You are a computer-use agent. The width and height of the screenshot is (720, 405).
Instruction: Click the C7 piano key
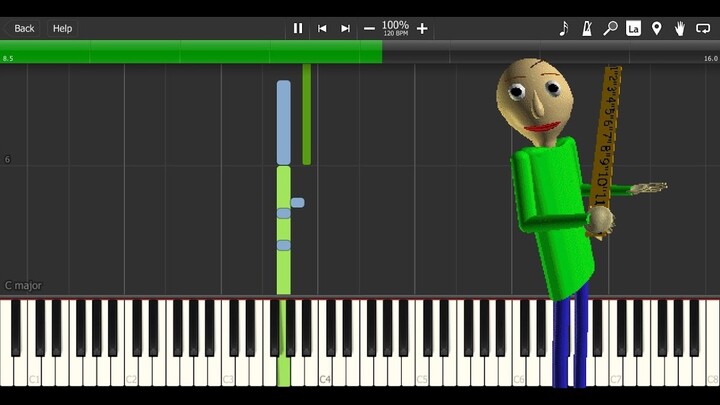(x=615, y=372)
